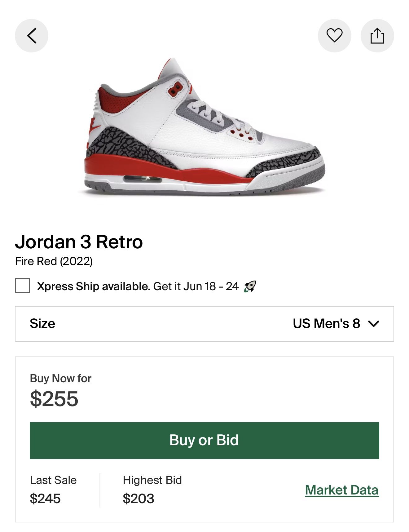Tap the Jordan 3 sneaker product image
Image resolution: width=409 pixels, height=532 pixels.
[x=205, y=127]
